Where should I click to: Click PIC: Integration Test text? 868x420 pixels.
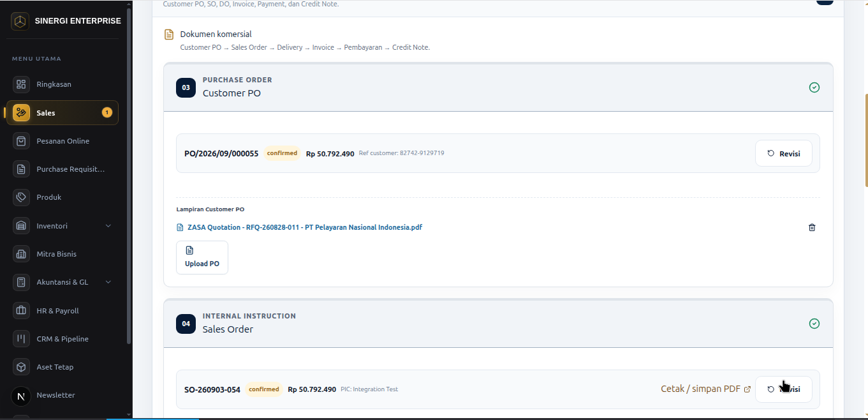tap(369, 389)
